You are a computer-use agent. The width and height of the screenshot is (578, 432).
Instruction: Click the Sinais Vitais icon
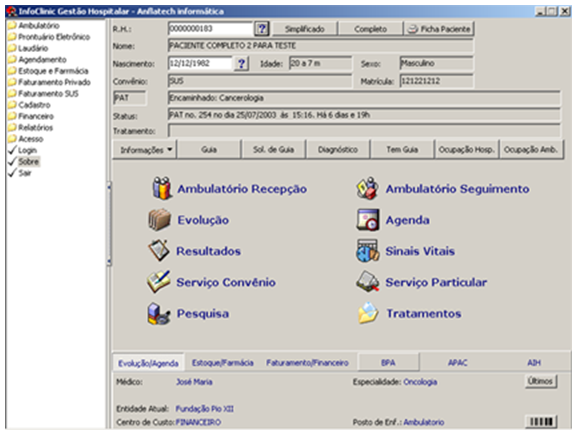pos(368,251)
